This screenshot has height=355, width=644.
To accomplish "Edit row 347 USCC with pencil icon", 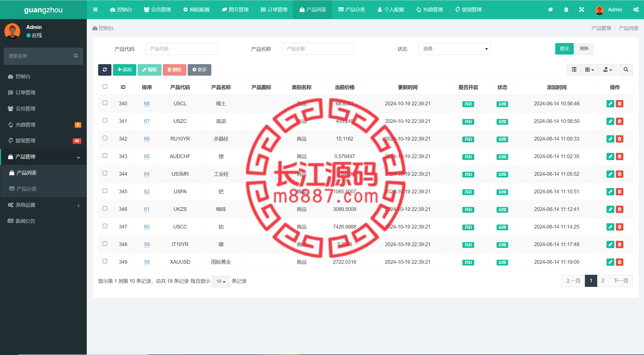I will click(610, 227).
